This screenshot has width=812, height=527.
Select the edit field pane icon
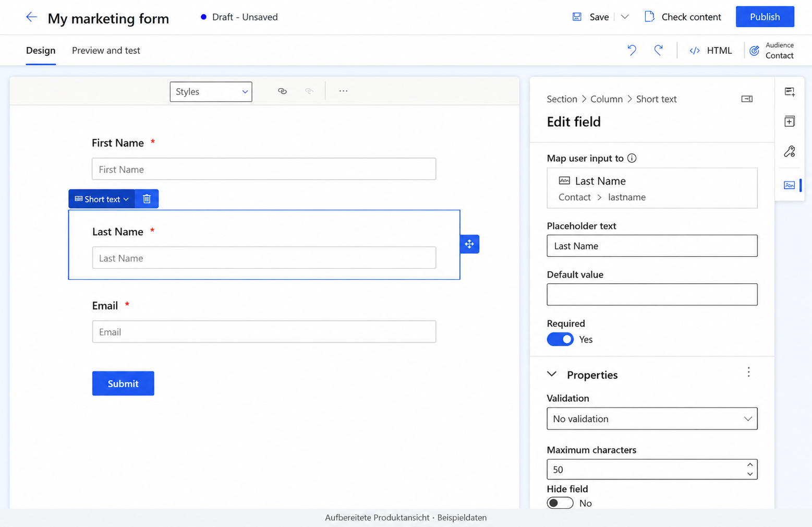pos(790,185)
